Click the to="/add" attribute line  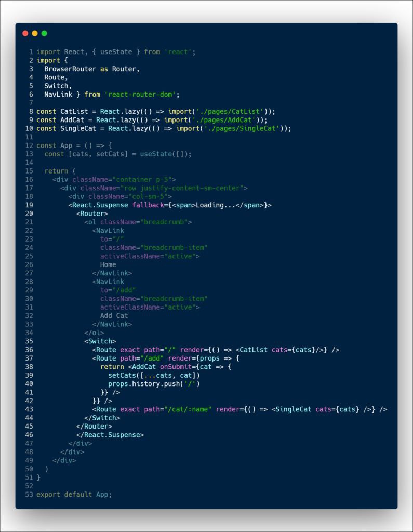click(x=118, y=290)
